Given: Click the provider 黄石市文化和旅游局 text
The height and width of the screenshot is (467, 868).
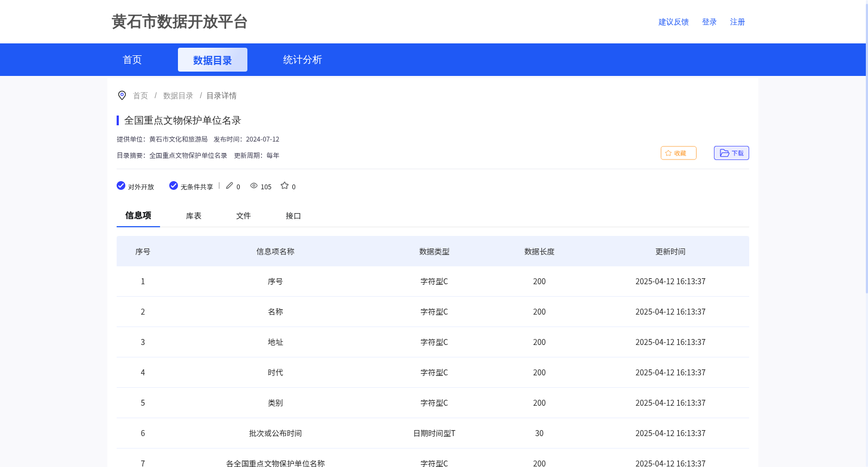Looking at the screenshot, I should [178, 139].
